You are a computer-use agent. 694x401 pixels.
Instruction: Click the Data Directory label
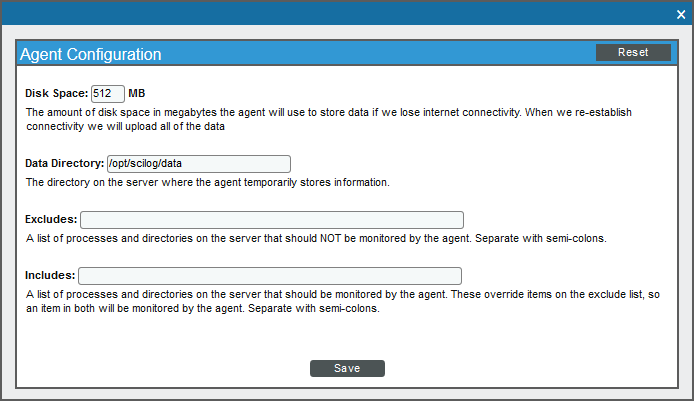[x=65, y=163]
